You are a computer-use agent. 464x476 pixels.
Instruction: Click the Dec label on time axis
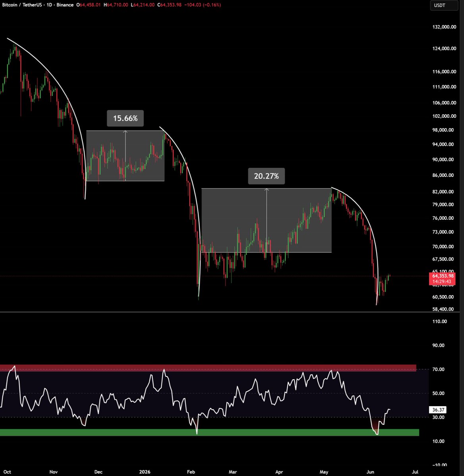(x=98, y=472)
